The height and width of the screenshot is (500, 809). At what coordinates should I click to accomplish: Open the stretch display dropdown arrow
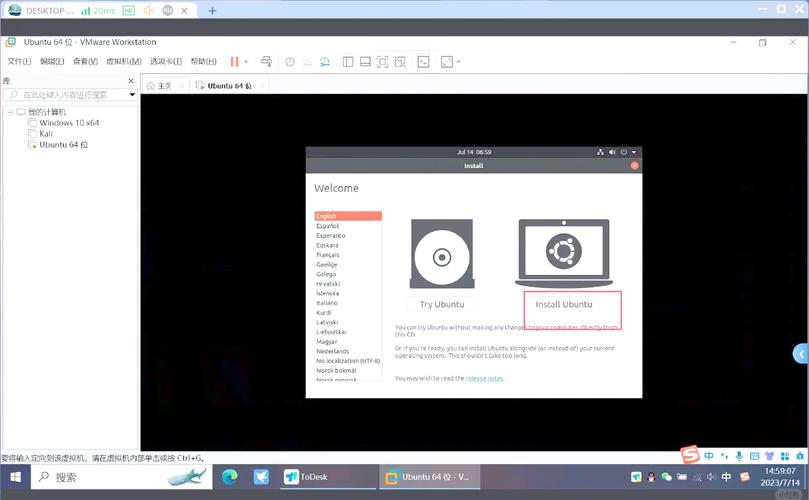pos(458,62)
